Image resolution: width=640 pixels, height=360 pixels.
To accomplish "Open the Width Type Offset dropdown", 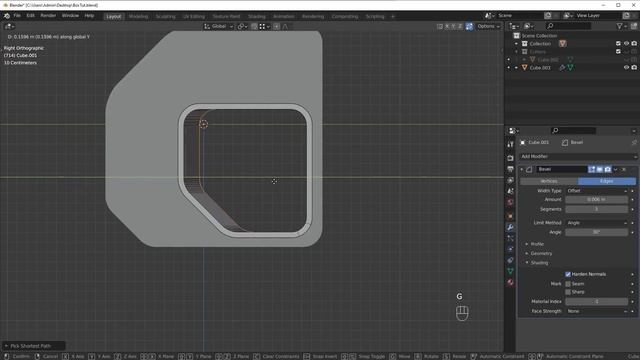I will [597, 191].
